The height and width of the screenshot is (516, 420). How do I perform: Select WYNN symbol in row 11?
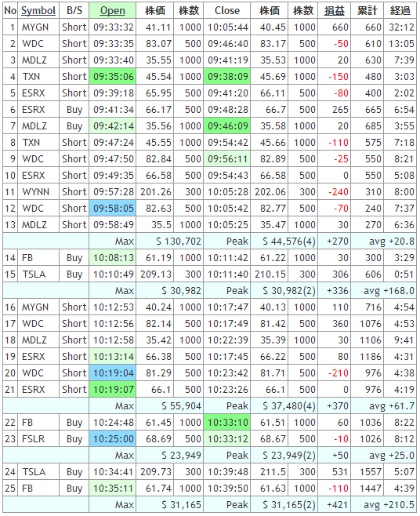click(35, 192)
